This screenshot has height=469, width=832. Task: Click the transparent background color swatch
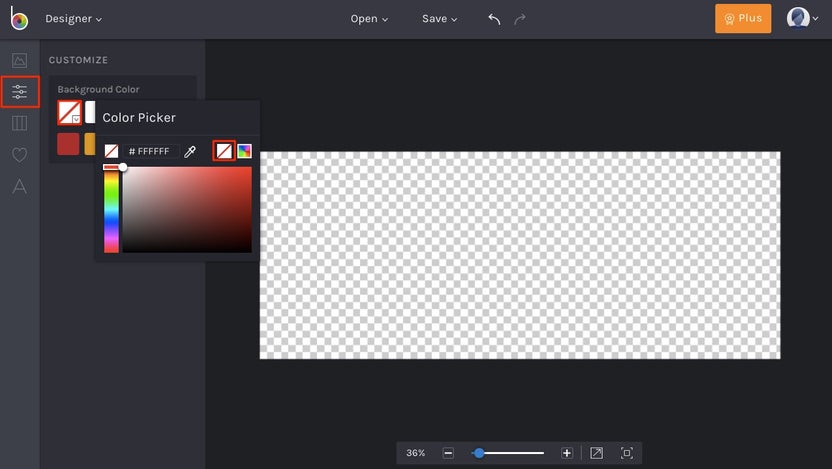70,112
